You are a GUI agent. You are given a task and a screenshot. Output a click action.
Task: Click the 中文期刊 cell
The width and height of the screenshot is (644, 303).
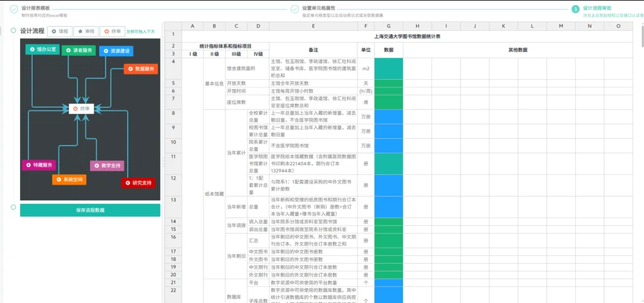click(x=258, y=268)
